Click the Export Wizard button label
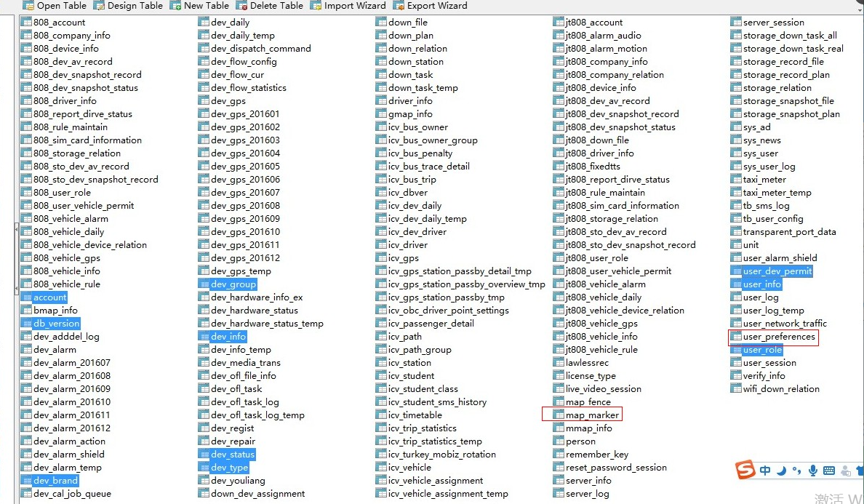Viewport: 864px width, 504px height. point(437,6)
